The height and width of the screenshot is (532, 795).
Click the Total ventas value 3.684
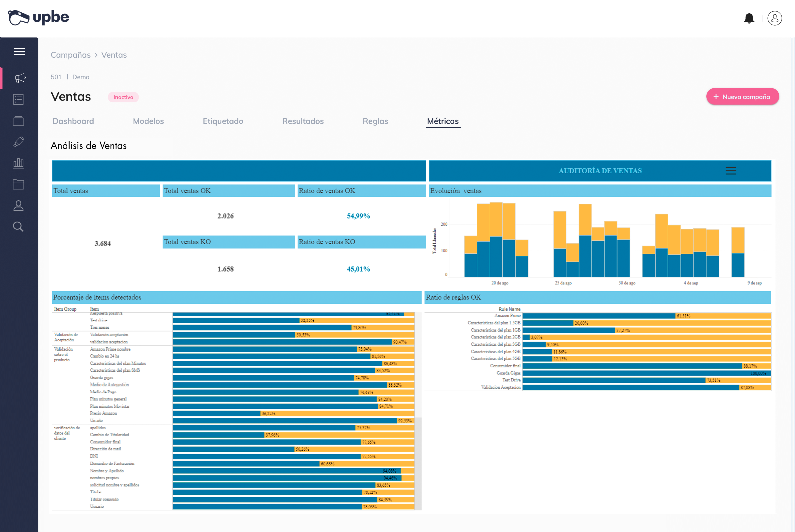(x=102, y=243)
